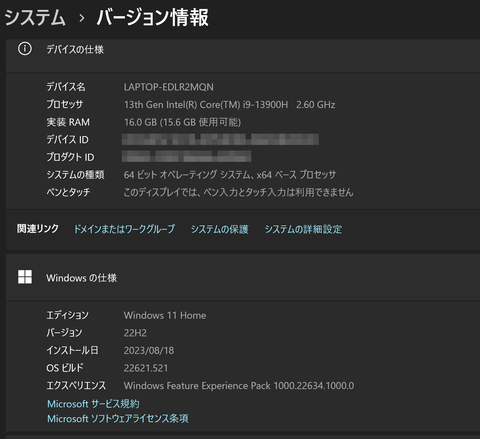The width and height of the screenshot is (480, 439).
Task: Click the Windows の仕様 section header
Action: [x=243, y=277]
